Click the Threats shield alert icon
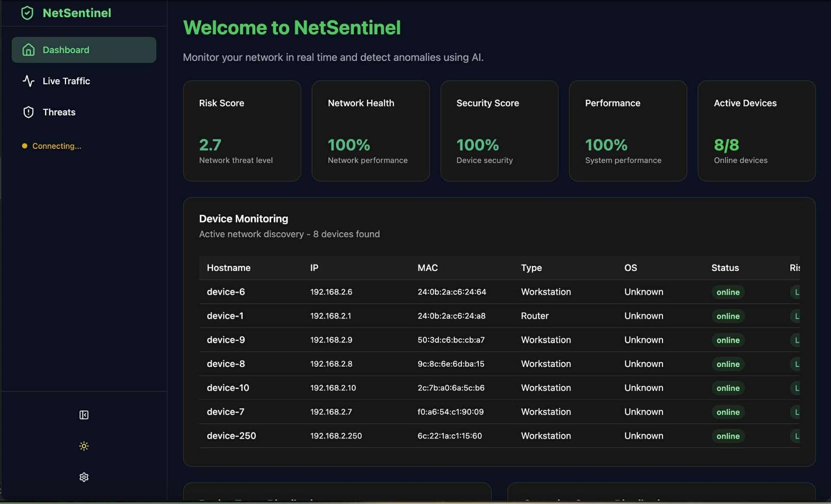 click(28, 112)
